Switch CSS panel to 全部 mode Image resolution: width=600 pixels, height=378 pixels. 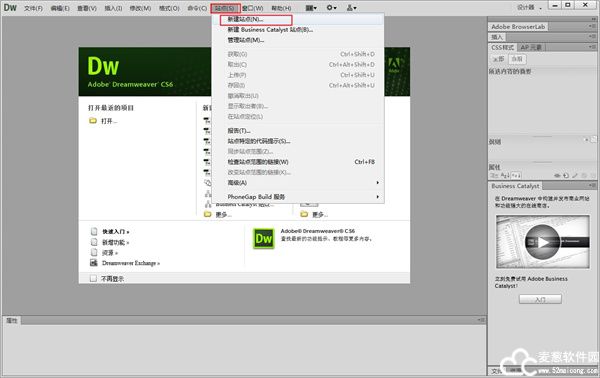pos(498,59)
